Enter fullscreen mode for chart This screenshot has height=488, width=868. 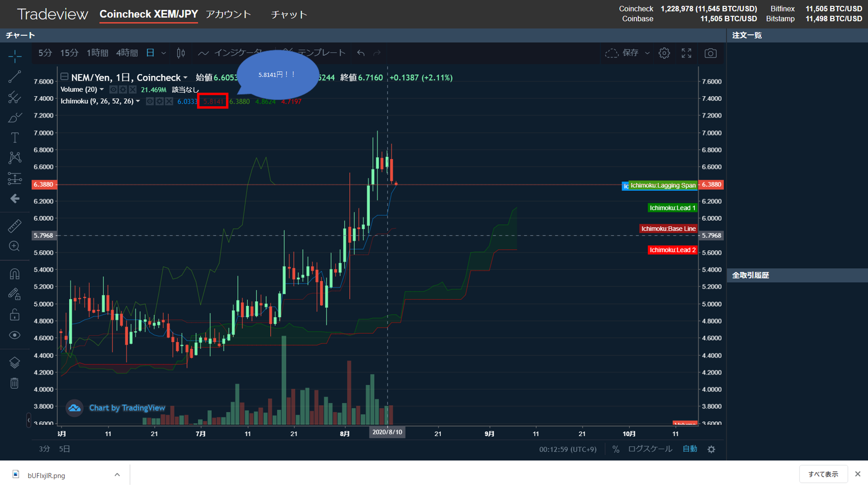[x=686, y=53]
